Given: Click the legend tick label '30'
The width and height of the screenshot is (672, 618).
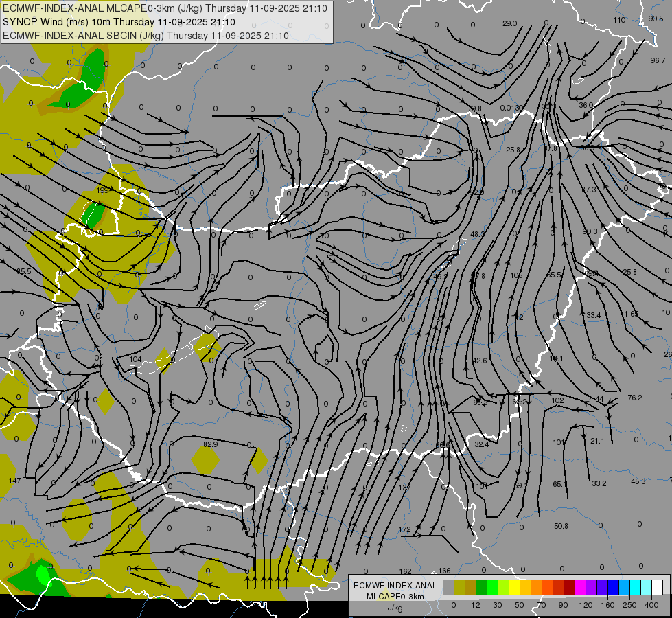Looking at the screenshot, I should 498,605.
